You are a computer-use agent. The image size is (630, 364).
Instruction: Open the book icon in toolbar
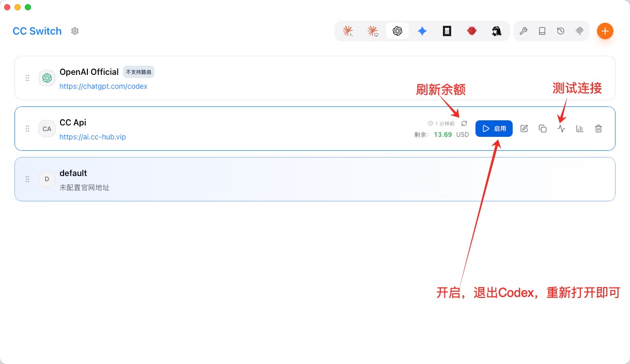pyautogui.click(x=542, y=31)
